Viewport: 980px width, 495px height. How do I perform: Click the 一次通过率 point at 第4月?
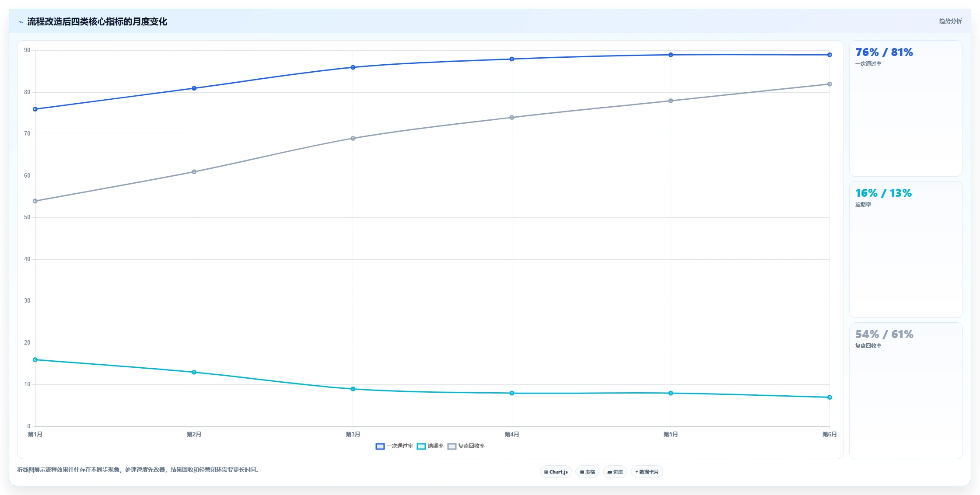512,59
